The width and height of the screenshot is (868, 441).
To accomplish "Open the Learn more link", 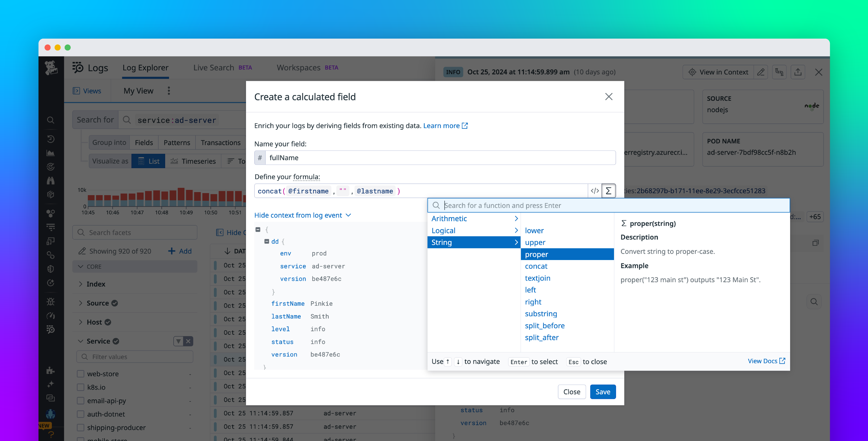I will pos(442,125).
